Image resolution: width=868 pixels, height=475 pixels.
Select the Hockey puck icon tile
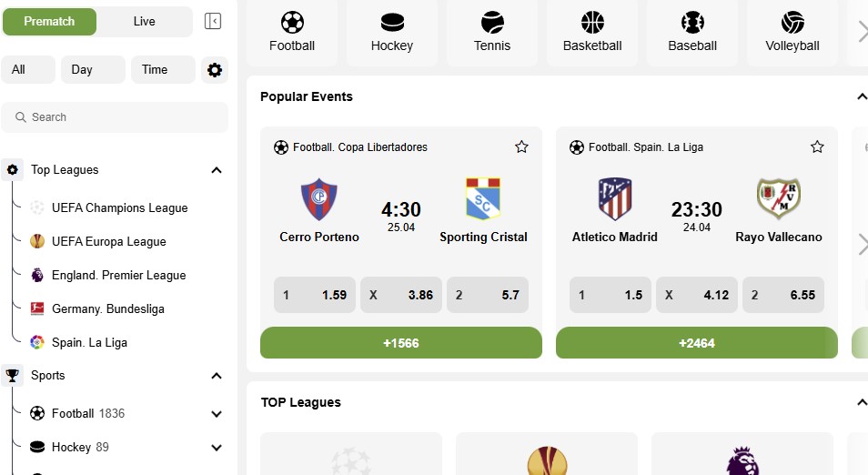point(392,32)
